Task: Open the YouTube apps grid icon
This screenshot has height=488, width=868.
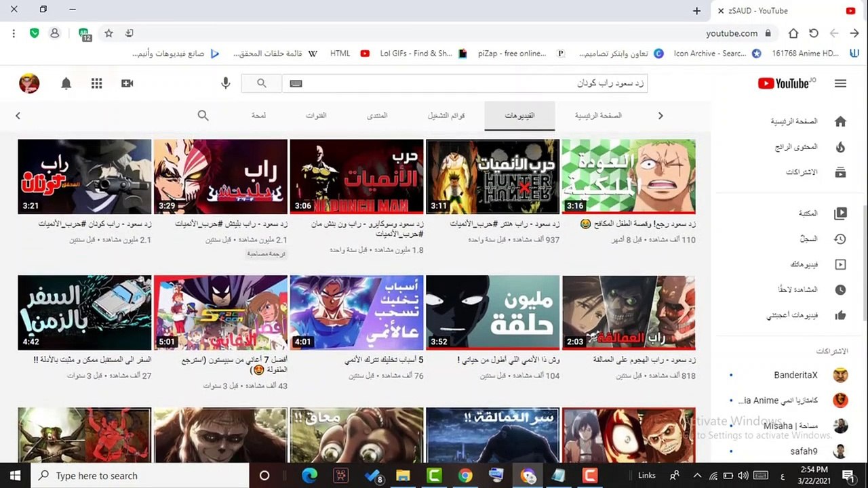Action: [x=97, y=83]
